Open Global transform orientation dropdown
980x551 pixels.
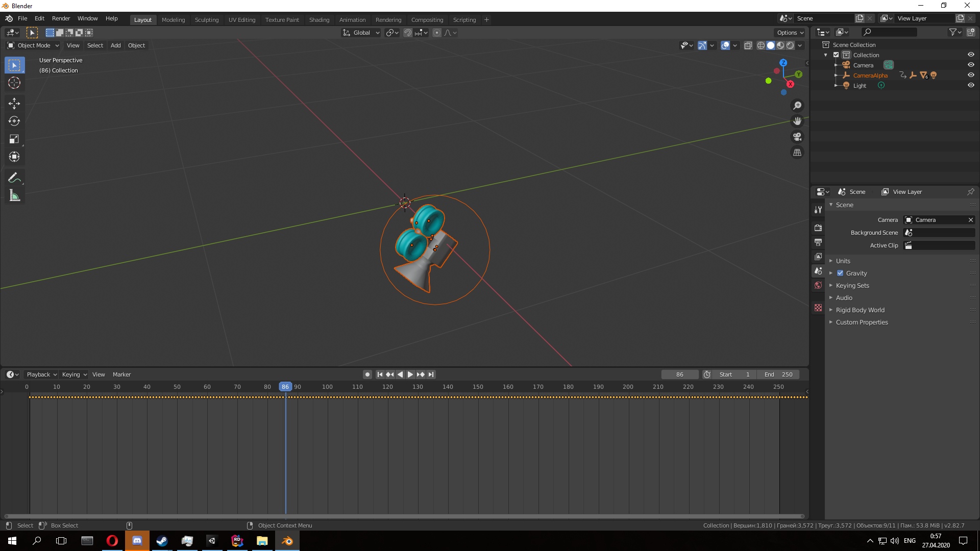click(361, 33)
